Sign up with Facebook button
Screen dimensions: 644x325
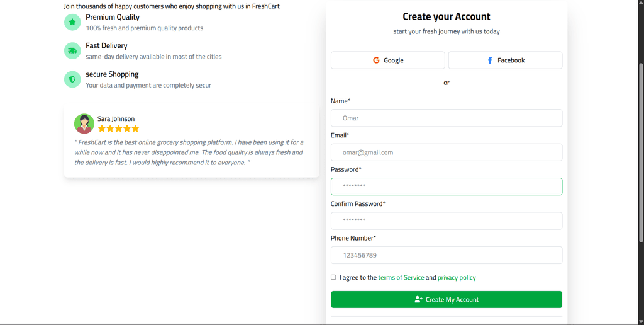pos(505,60)
